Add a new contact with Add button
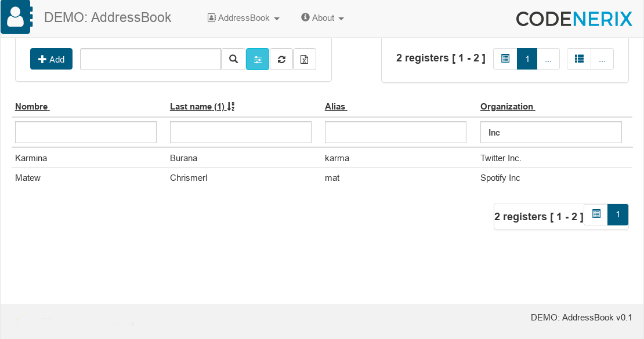The height and width of the screenshot is (339, 644). 51,59
